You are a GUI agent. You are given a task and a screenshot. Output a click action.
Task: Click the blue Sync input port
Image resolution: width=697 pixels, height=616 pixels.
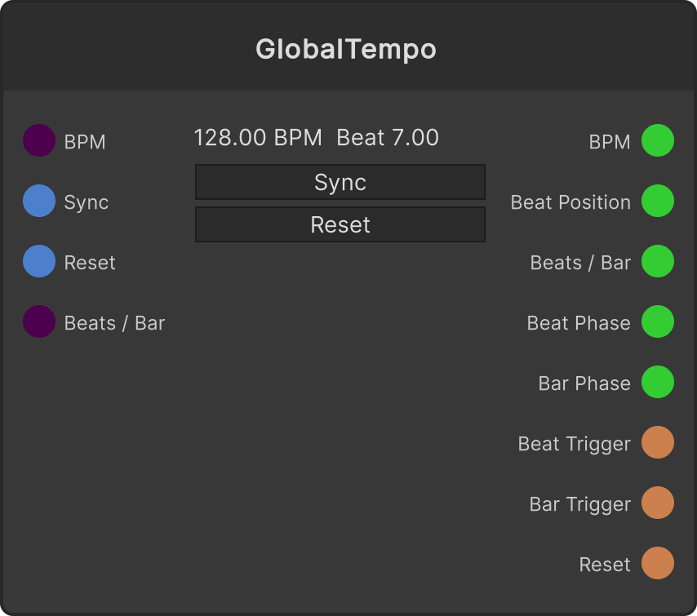click(39, 201)
